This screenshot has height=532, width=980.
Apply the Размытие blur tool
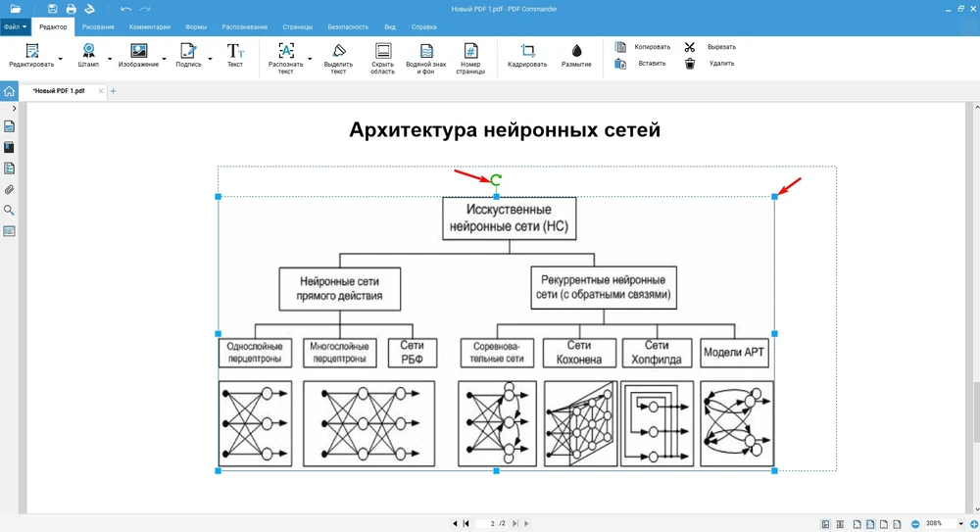pos(576,55)
